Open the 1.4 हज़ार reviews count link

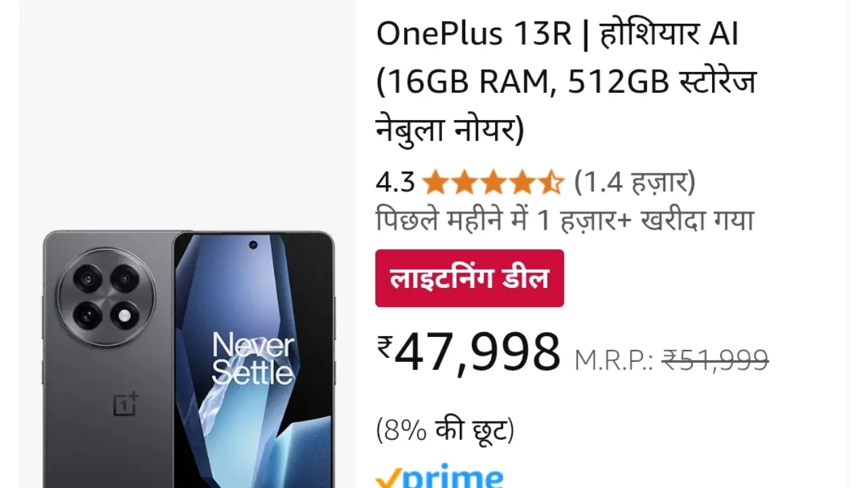635,182
